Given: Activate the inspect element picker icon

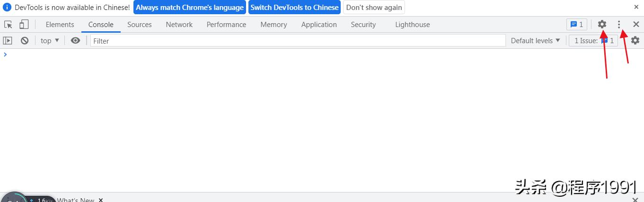Looking at the screenshot, I should tap(8, 24).
